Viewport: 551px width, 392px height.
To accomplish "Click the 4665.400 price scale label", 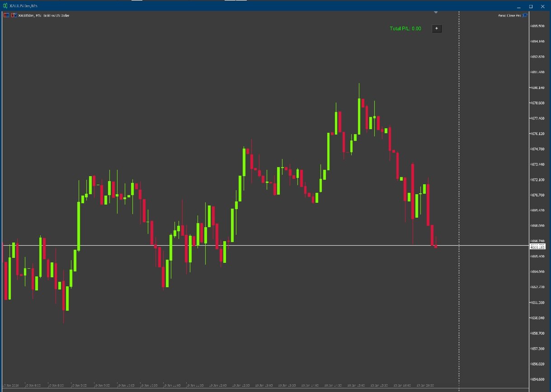I will click(x=537, y=257).
